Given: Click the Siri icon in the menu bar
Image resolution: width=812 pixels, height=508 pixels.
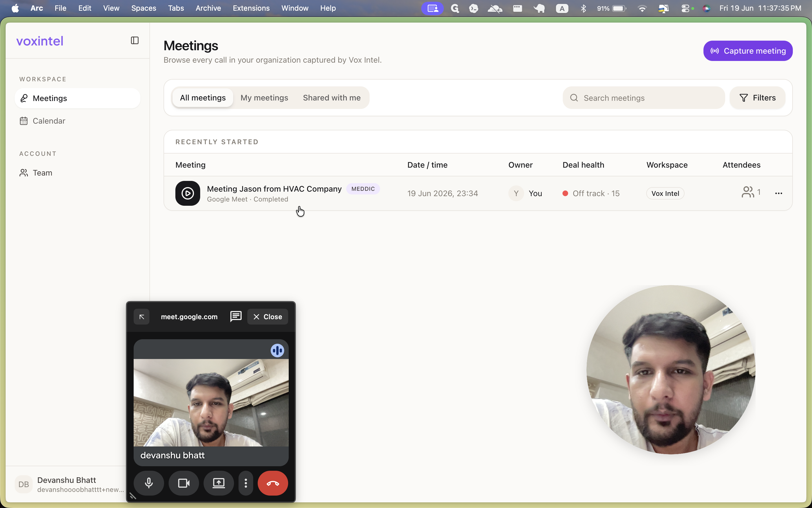Looking at the screenshot, I should pos(706,8).
